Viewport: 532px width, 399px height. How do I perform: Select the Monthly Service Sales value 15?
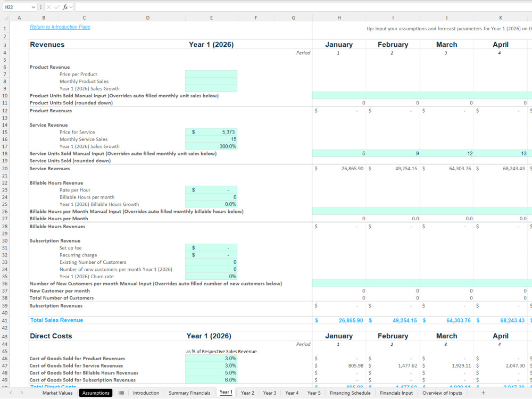211,139
